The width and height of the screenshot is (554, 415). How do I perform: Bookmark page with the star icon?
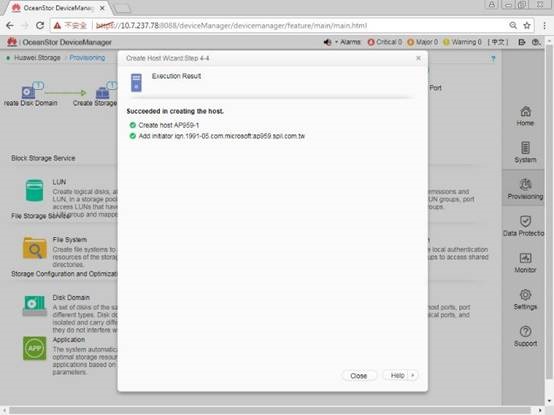click(527, 25)
